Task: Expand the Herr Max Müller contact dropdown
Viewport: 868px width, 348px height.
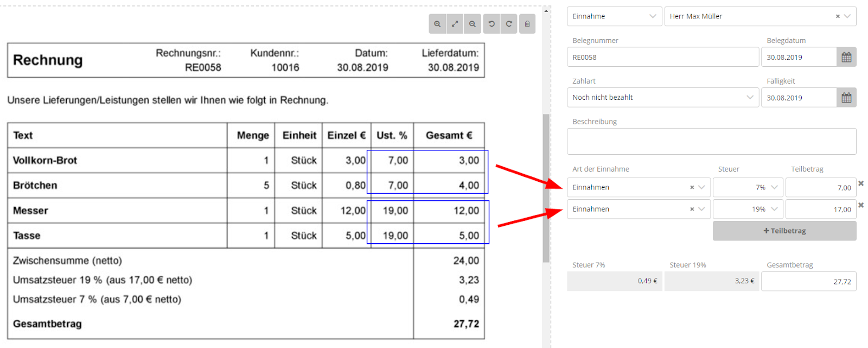Action: tap(847, 16)
